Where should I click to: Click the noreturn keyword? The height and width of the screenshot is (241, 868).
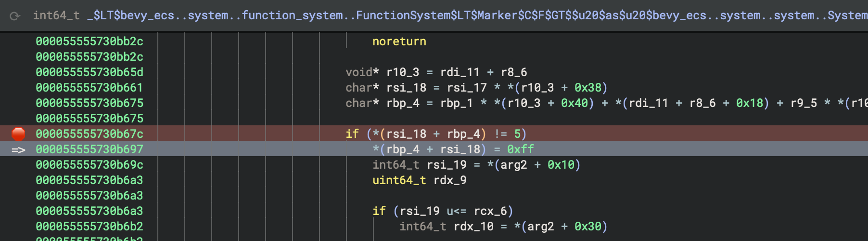point(399,41)
